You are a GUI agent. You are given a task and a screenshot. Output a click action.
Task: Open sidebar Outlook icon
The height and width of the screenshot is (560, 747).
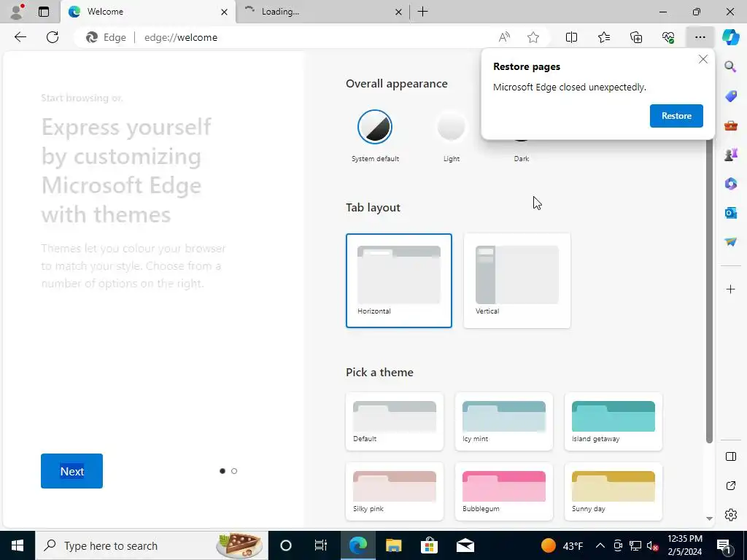(x=730, y=212)
